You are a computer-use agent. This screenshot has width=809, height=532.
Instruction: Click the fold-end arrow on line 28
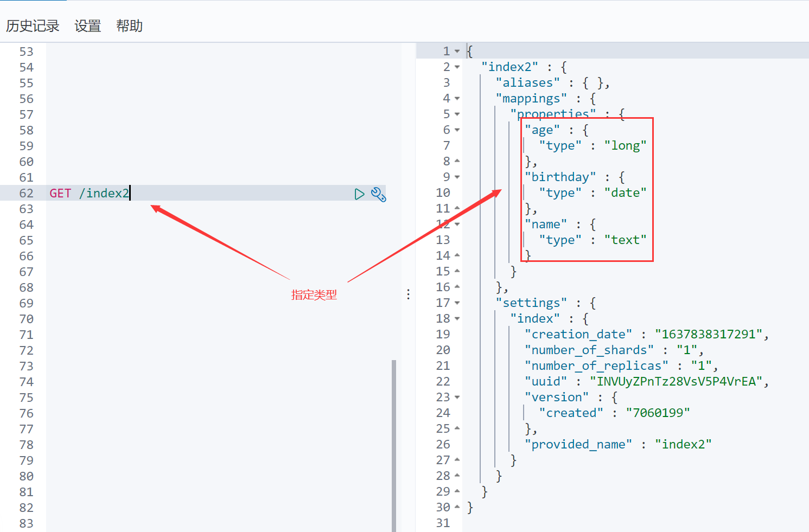click(457, 476)
